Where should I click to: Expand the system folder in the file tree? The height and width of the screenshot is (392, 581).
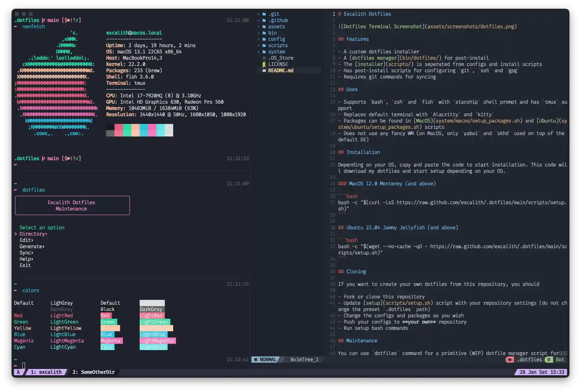tap(258, 52)
